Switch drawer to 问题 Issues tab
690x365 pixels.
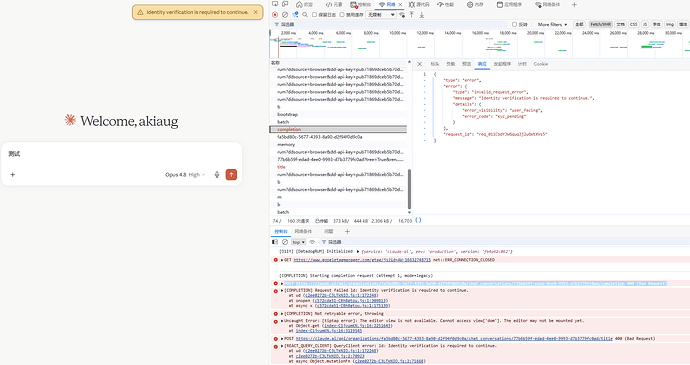coord(329,231)
